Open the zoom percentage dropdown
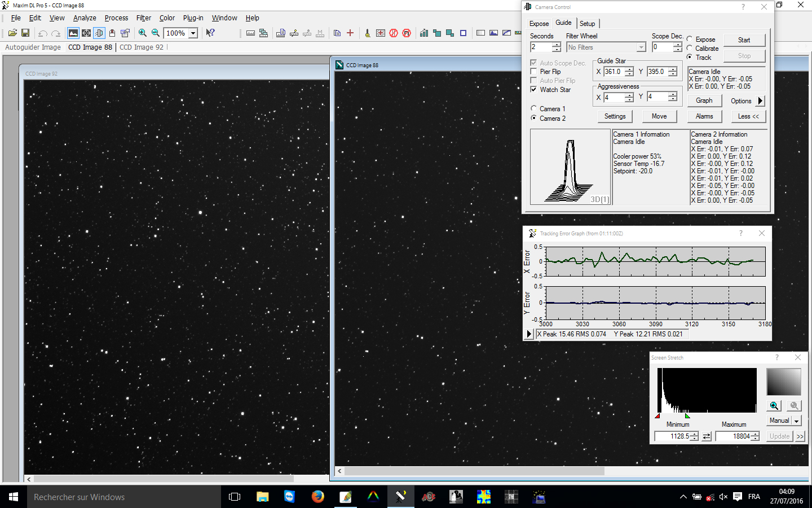Image resolution: width=812 pixels, height=508 pixels. (x=193, y=33)
